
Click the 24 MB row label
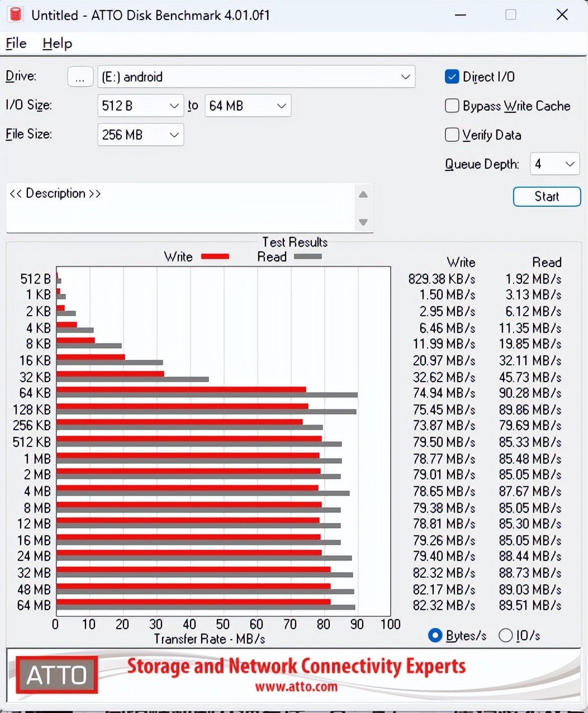(34, 556)
